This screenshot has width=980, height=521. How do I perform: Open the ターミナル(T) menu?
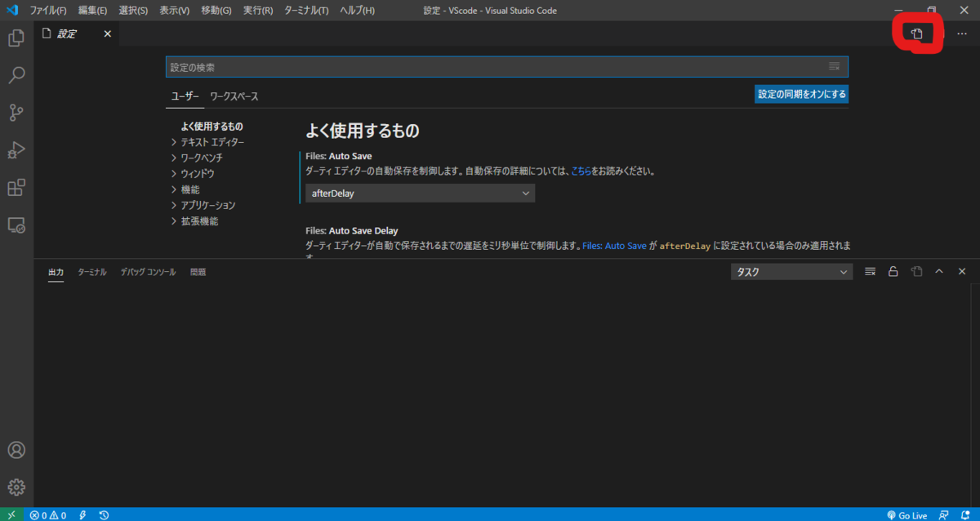(306, 11)
